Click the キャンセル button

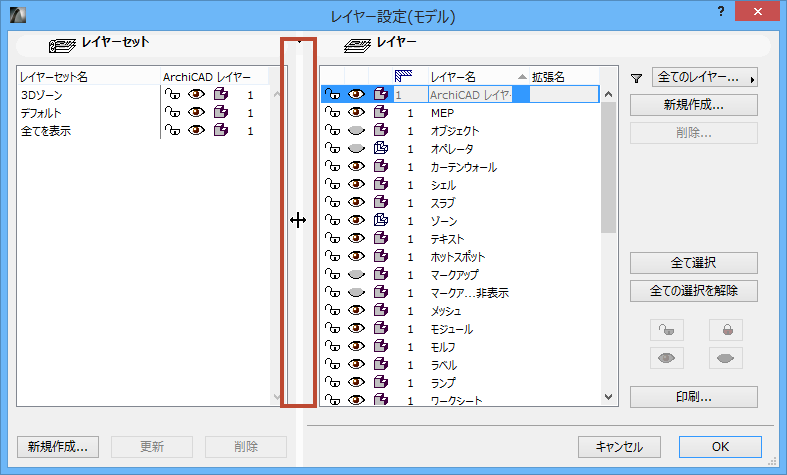click(x=619, y=447)
